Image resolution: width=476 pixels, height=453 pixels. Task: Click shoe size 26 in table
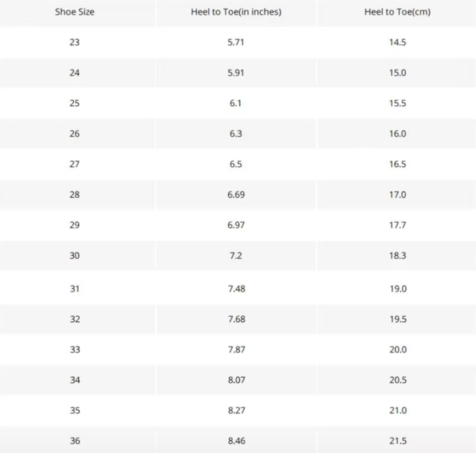point(75,134)
